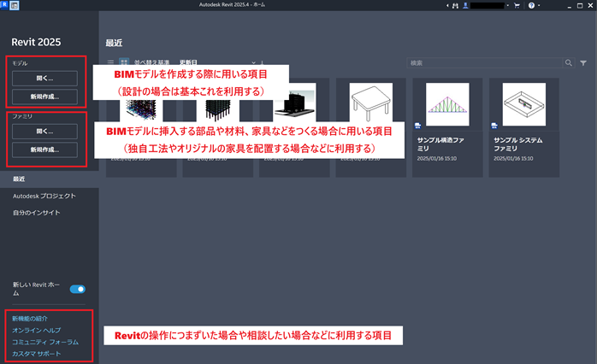The width and height of the screenshot is (597, 364).
Task: Open the binoculars search icon in title bar
Action: pyautogui.click(x=455, y=5)
